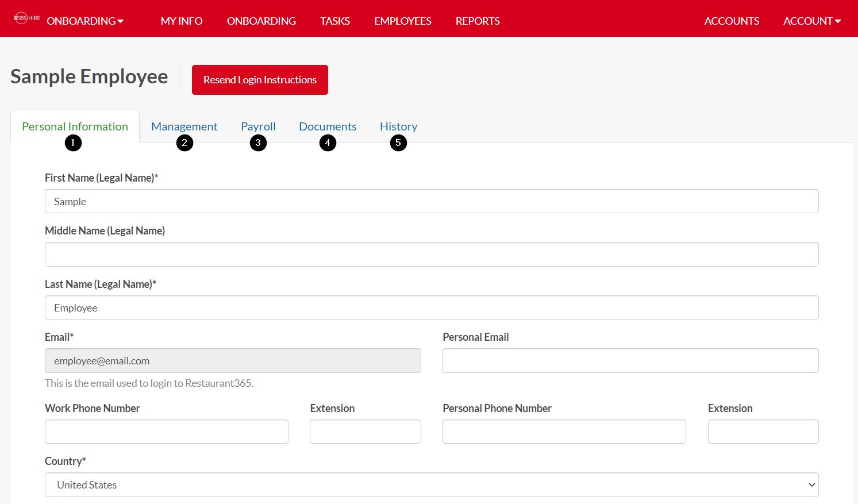
Task: Expand the Country select box
Action: (432, 485)
